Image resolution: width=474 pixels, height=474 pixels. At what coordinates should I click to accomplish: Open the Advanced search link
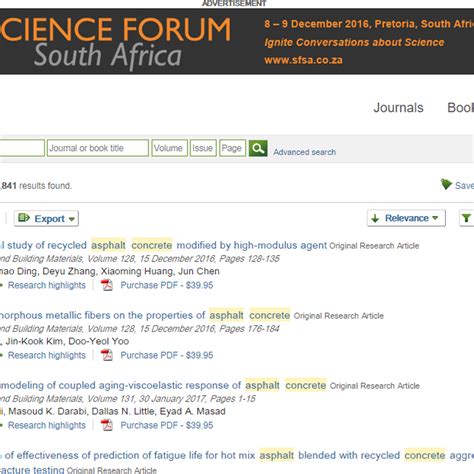pyautogui.click(x=305, y=152)
